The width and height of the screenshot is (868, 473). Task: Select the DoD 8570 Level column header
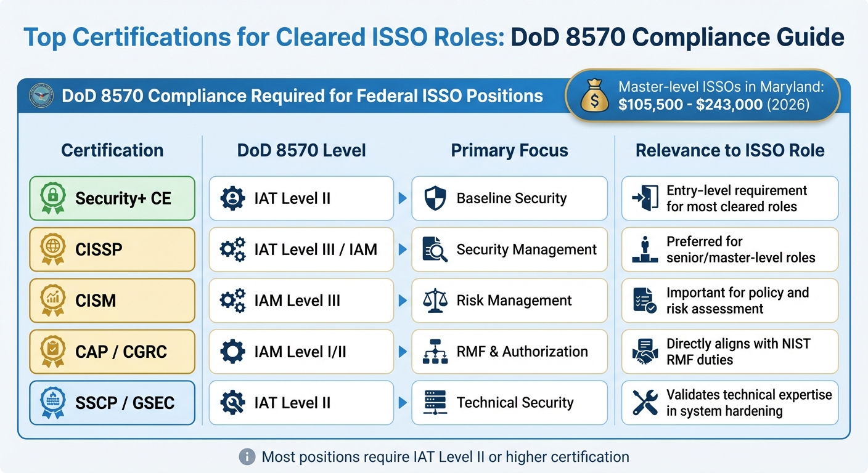(x=301, y=150)
